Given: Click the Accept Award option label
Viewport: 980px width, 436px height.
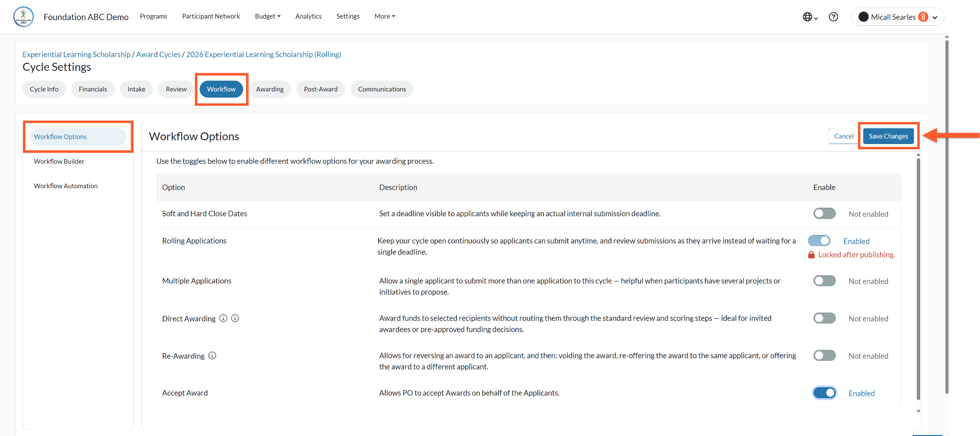Looking at the screenshot, I should pyautogui.click(x=185, y=393).
